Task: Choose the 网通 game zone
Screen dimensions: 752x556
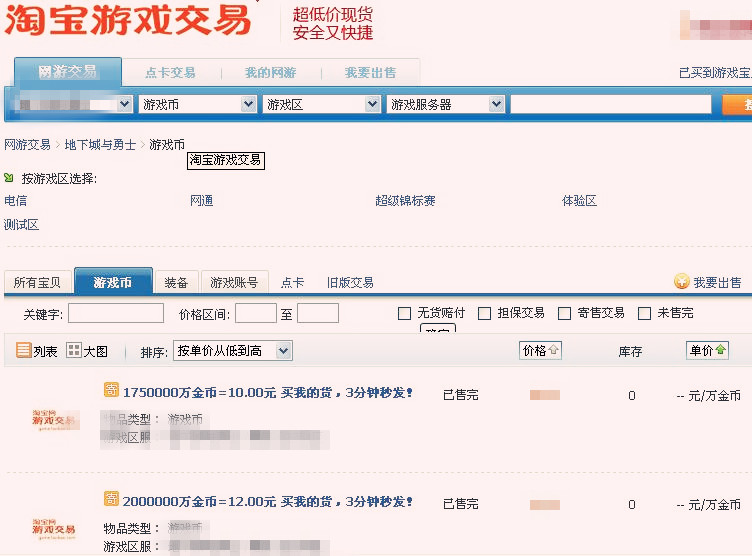Action: point(201,201)
